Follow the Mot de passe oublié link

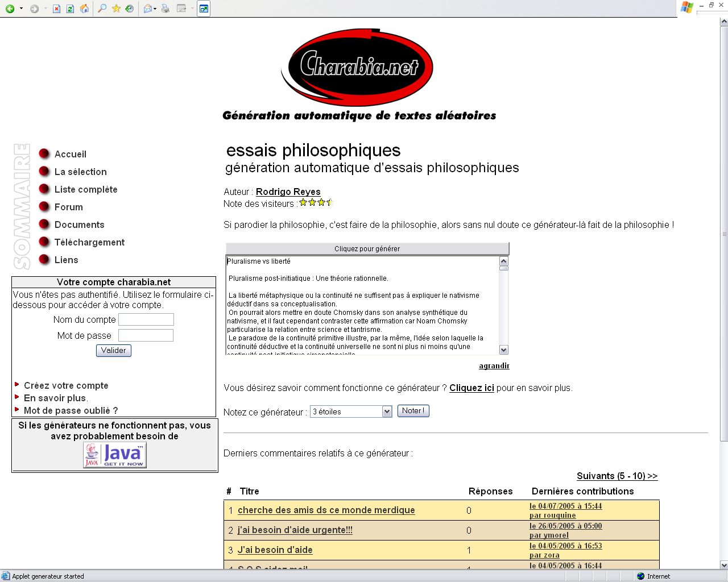click(x=71, y=410)
